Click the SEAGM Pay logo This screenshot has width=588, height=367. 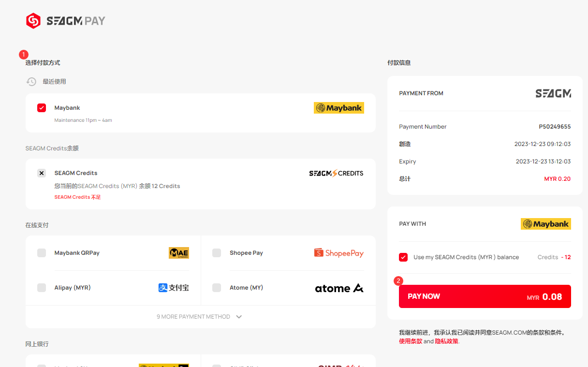(65, 21)
